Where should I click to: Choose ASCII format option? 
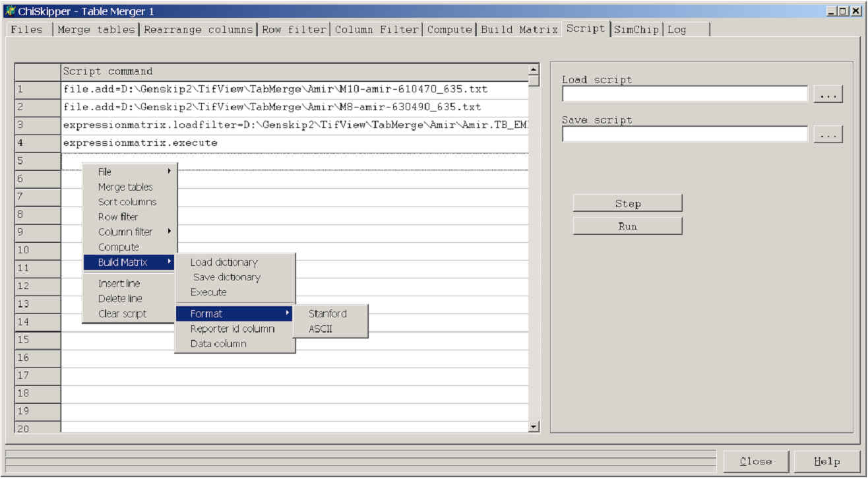(321, 329)
